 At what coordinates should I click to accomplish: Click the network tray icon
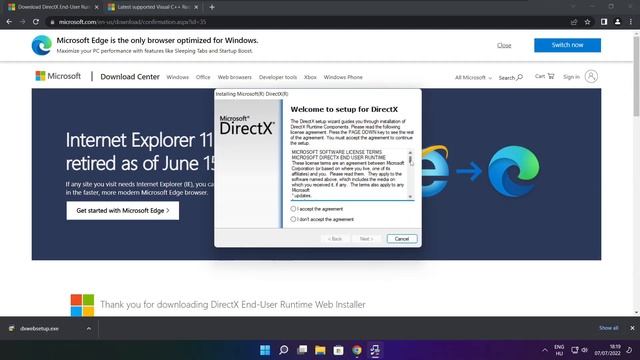click(x=575, y=350)
